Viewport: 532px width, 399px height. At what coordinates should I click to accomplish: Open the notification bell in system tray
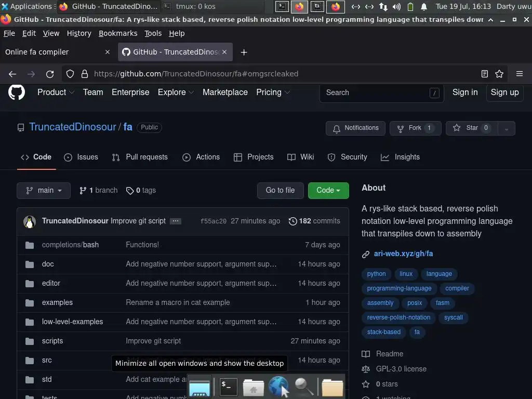pos(424,6)
